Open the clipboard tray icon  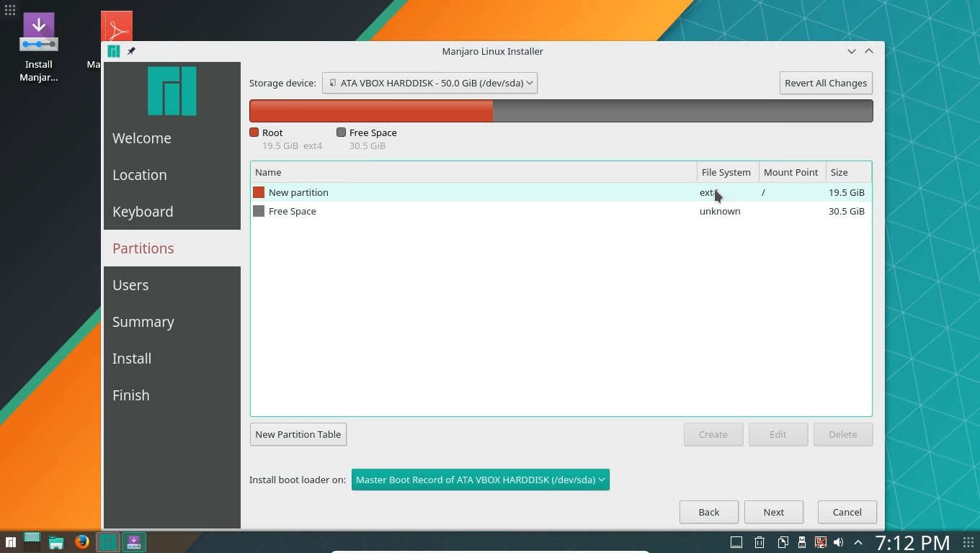[783, 542]
